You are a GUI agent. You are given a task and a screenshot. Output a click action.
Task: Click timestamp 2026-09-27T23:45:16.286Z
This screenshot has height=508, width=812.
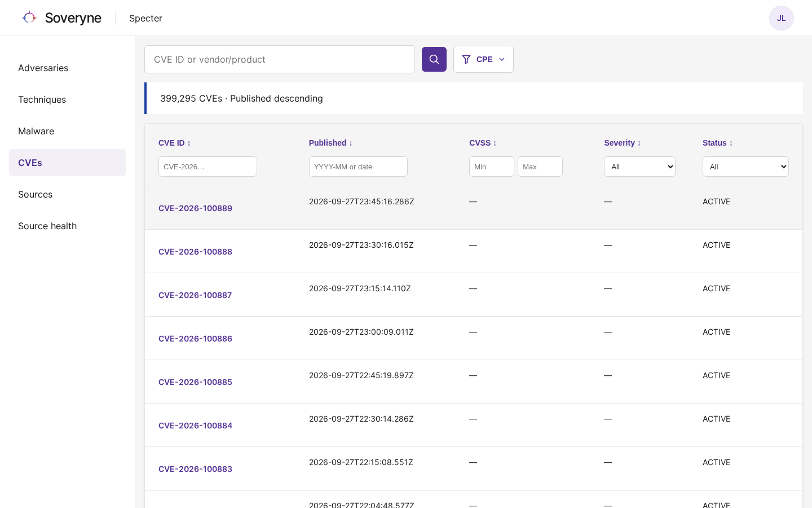click(361, 202)
